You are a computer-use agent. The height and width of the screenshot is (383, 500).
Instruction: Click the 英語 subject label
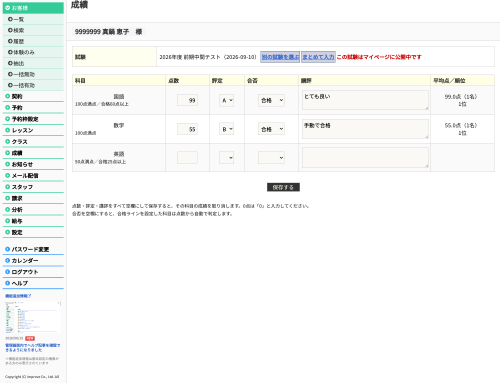coord(119,154)
